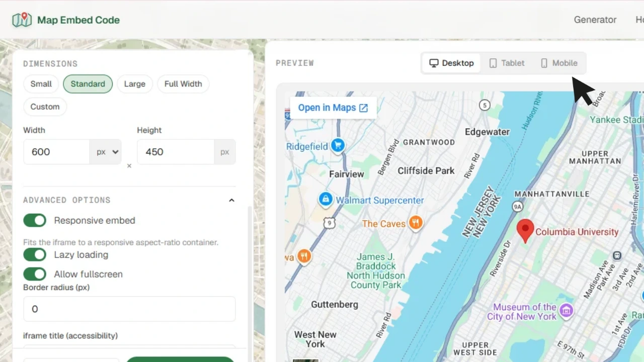Click the UPPER WEST SIDE label
Image resolution: width=644 pixels, height=362 pixels.
click(475, 349)
